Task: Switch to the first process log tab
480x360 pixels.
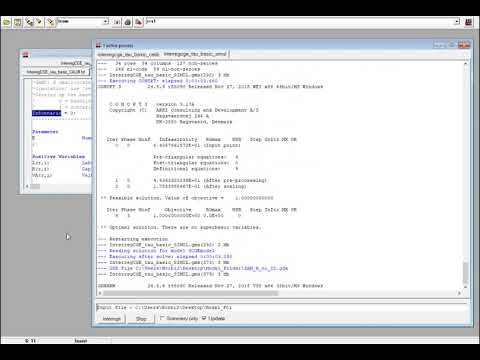Action: [128, 54]
